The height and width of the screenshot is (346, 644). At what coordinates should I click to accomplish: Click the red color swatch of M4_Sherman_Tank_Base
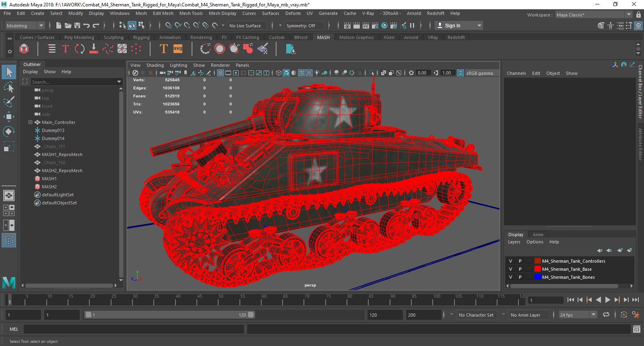click(x=538, y=269)
